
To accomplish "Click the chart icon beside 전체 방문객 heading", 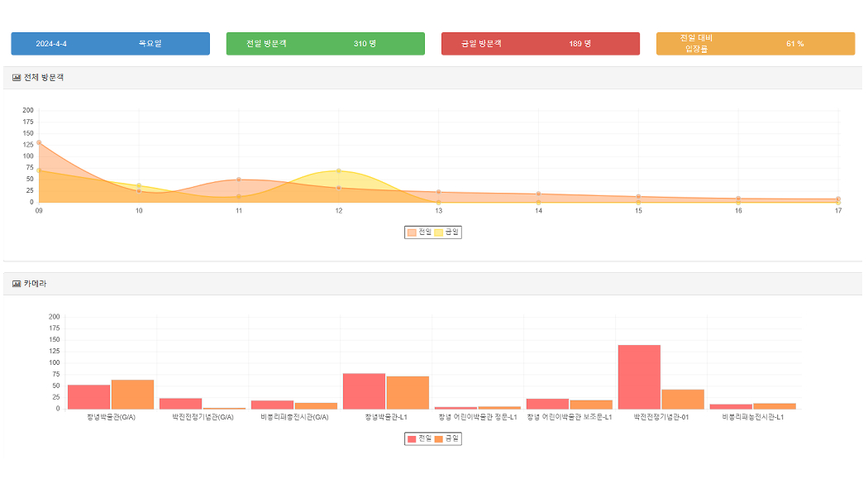I will (17, 78).
